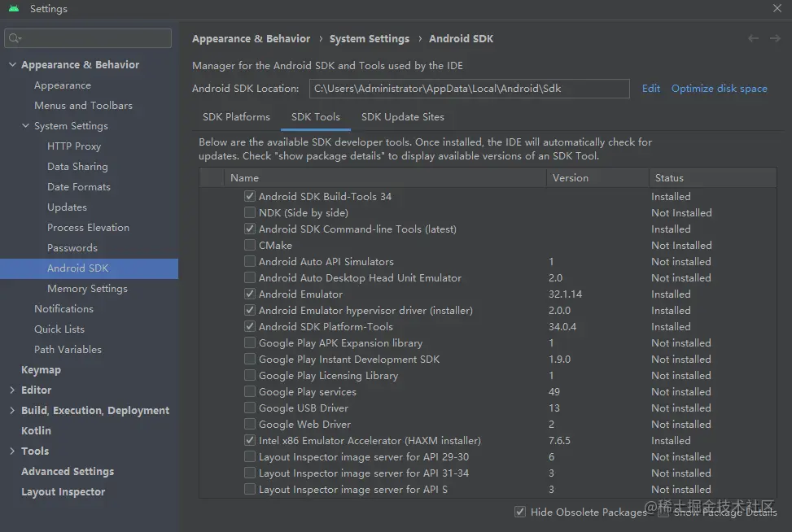The width and height of the screenshot is (792, 532).
Task: Open Keymap settings
Action: pos(41,370)
